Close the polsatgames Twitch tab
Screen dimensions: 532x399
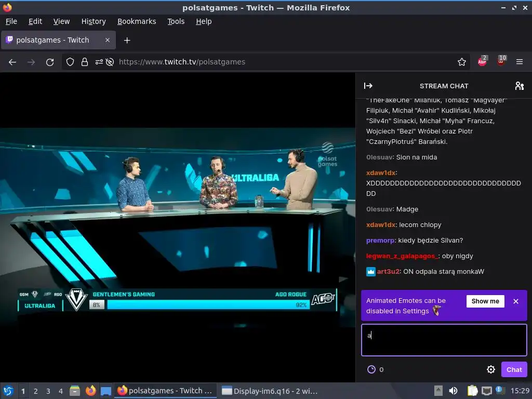tap(107, 40)
